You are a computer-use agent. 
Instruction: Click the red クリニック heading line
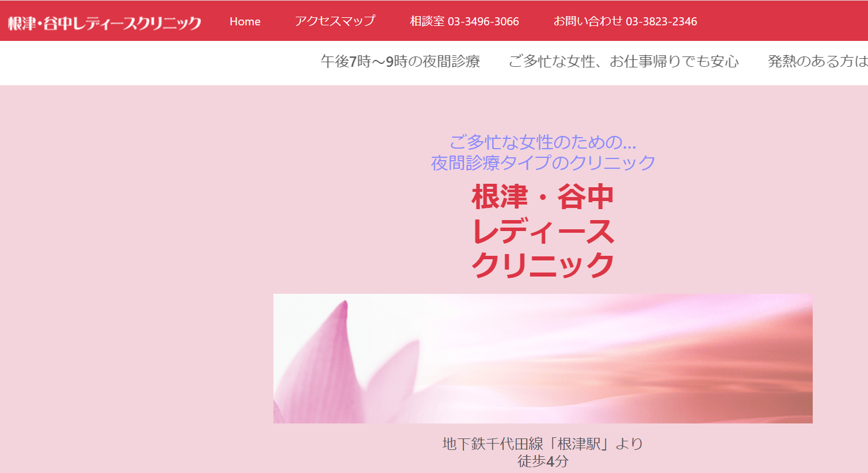(543, 265)
